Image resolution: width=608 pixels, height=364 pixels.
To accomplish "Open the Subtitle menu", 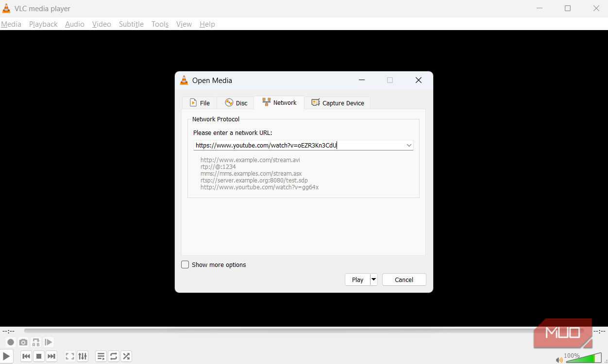I will click(x=131, y=24).
